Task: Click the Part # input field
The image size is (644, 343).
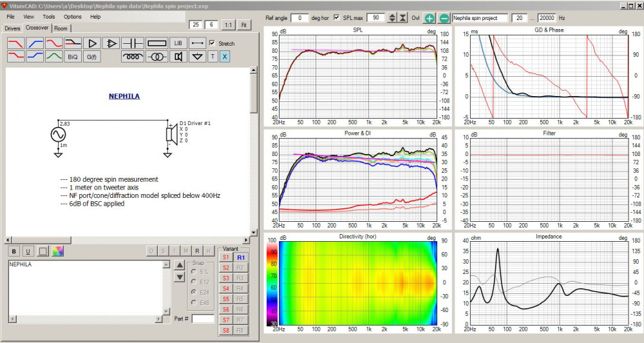Action: 203,318
